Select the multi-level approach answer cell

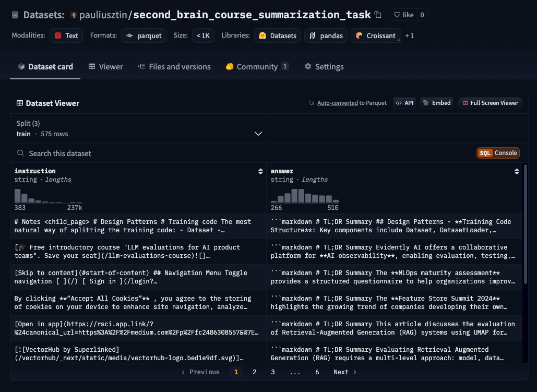pos(395,353)
